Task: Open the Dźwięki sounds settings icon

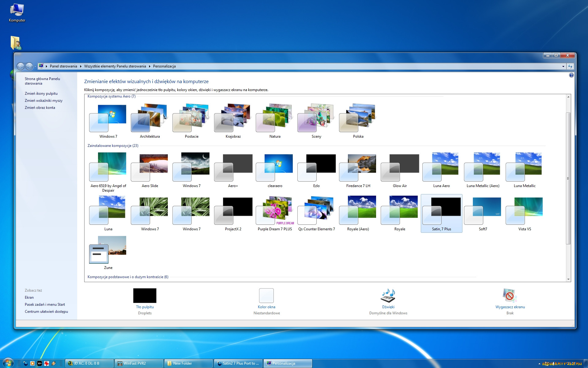Action: tap(388, 296)
